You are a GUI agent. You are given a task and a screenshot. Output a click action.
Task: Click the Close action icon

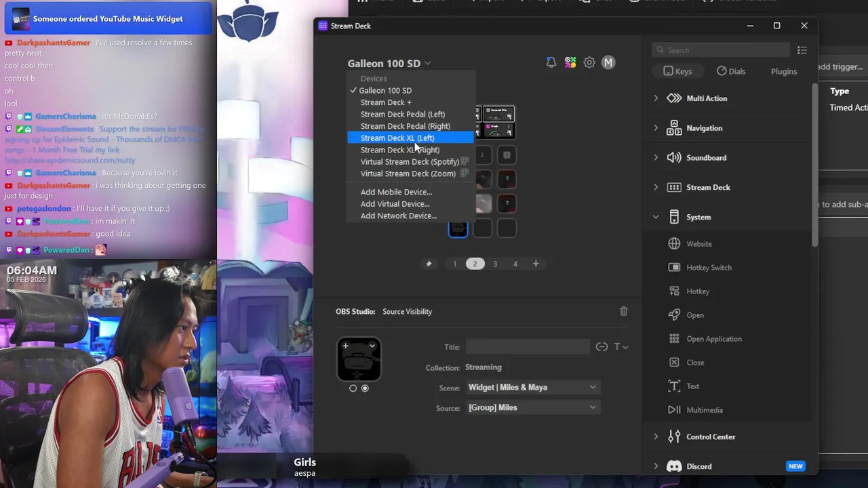674,363
